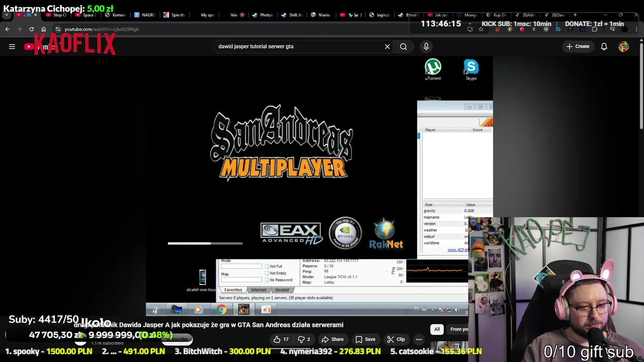This screenshot has height=362, width=644.
Task: Switch to the Spin the browser tab
Action: pos(174,15)
